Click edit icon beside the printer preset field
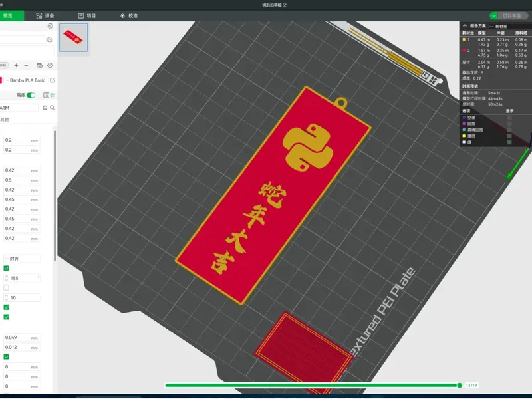The image size is (532, 399). pos(49,40)
